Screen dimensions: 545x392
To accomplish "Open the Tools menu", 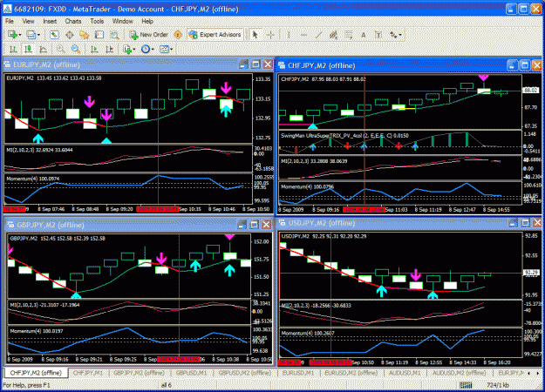I will click(97, 21).
